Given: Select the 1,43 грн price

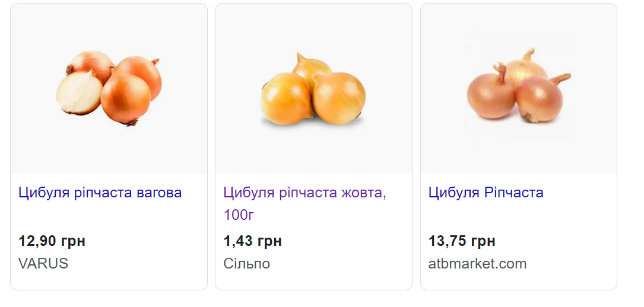Looking at the screenshot, I should (252, 241).
